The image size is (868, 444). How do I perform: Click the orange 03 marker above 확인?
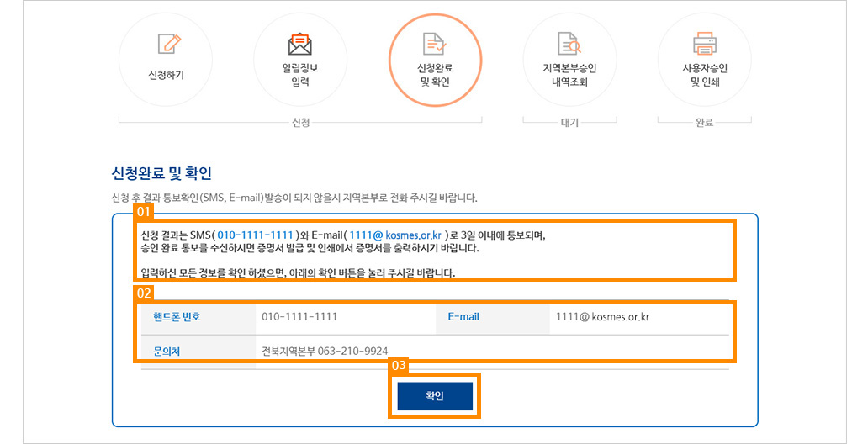pyautogui.click(x=399, y=366)
